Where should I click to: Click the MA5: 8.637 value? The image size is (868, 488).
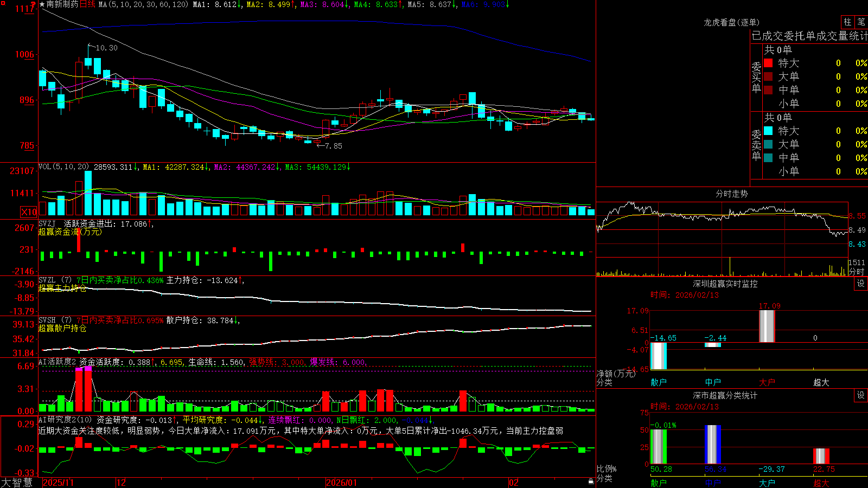click(x=432, y=4)
